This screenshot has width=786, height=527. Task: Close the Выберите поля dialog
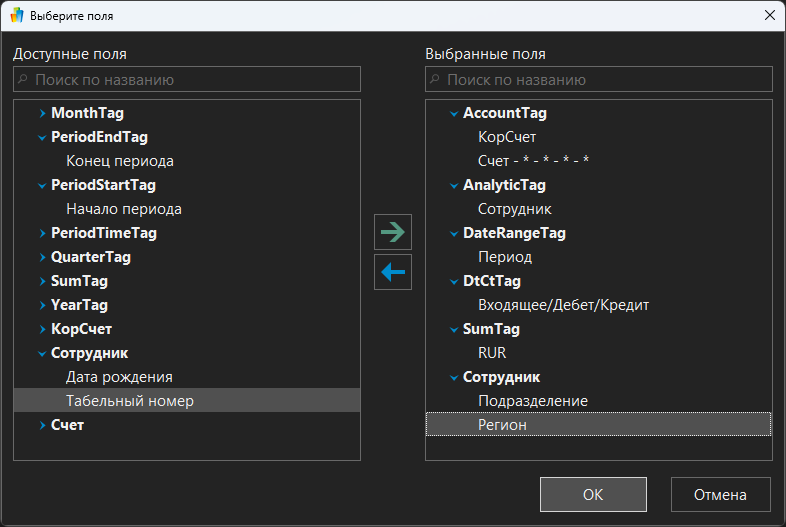(769, 15)
